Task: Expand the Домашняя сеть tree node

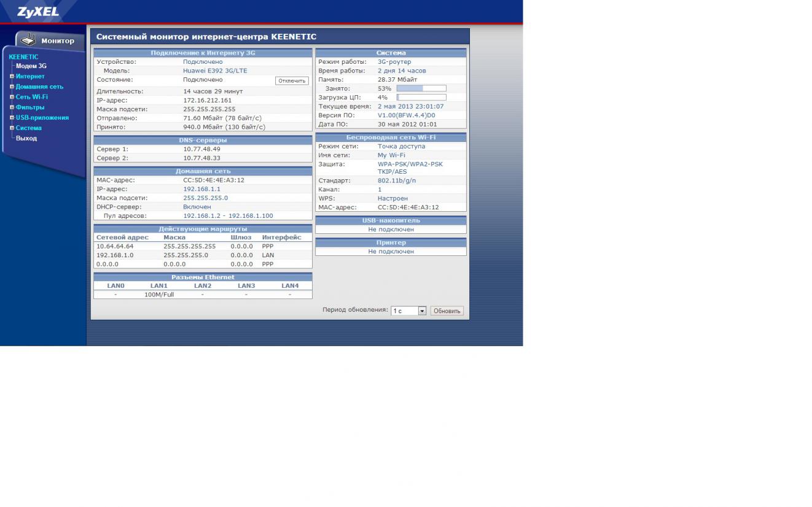Action: (x=12, y=87)
